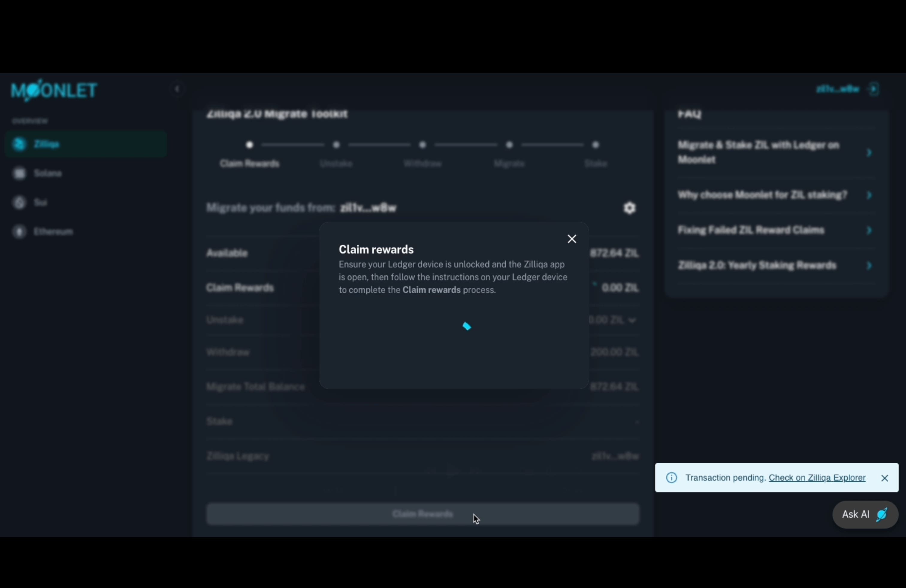
Task: Expand the Unstake amount dropdown arrow
Action: point(632,320)
